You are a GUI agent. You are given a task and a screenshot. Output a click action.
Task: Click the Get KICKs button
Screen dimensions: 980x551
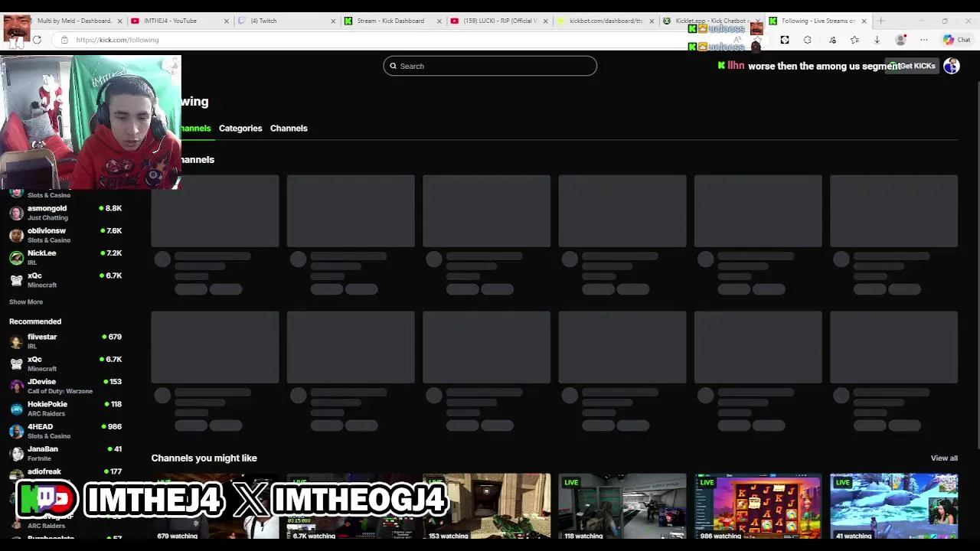click(x=912, y=66)
